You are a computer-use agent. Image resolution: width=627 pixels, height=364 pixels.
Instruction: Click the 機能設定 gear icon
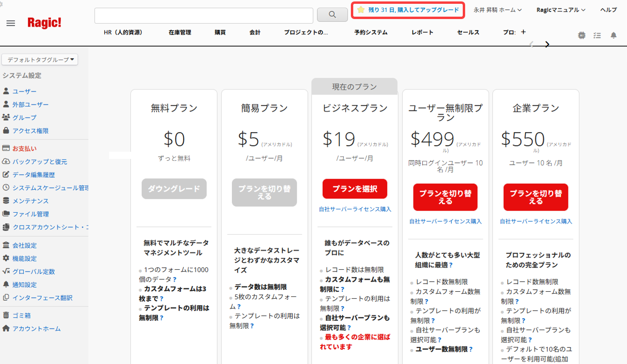coord(6,258)
